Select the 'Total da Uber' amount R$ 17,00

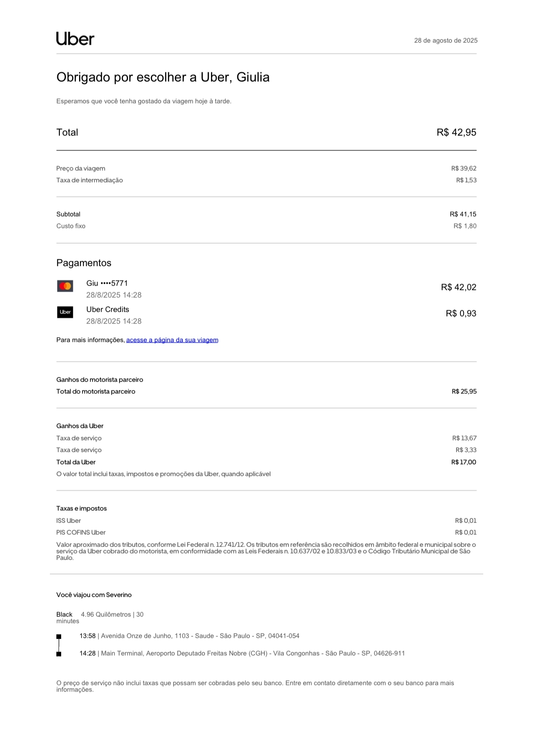[x=464, y=462]
